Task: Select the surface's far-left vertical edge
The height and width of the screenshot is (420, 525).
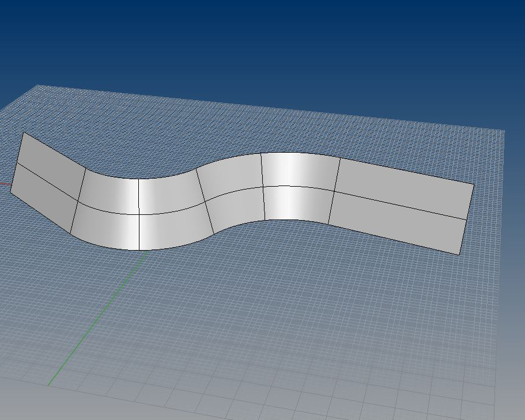Action: pyautogui.click(x=17, y=164)
